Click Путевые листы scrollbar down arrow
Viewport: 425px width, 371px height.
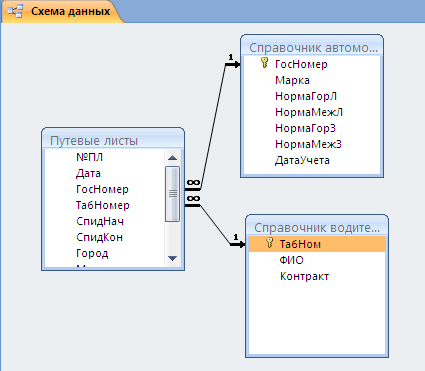pyautogui.click(x=172, y=258)
